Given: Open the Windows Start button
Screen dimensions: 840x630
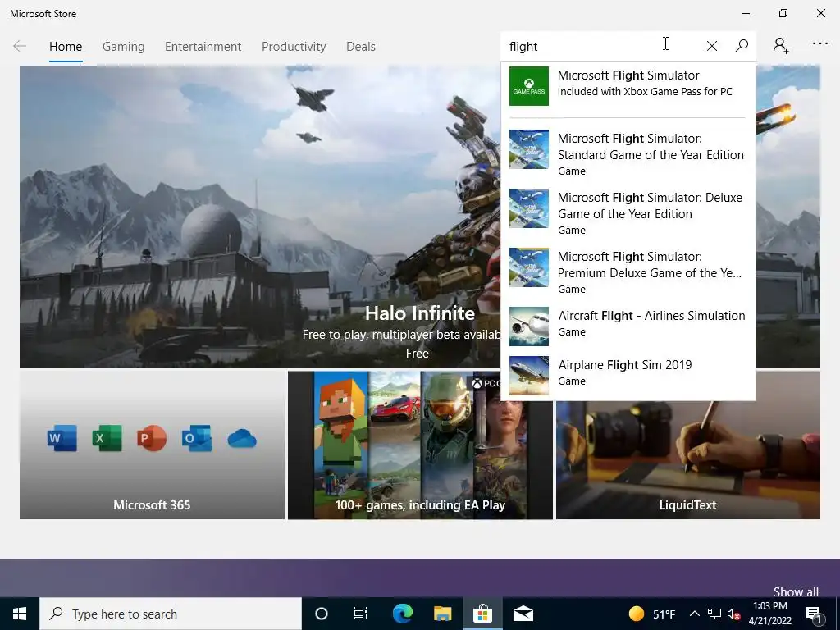Looking at the screenshot, I should tap(20, 614).
